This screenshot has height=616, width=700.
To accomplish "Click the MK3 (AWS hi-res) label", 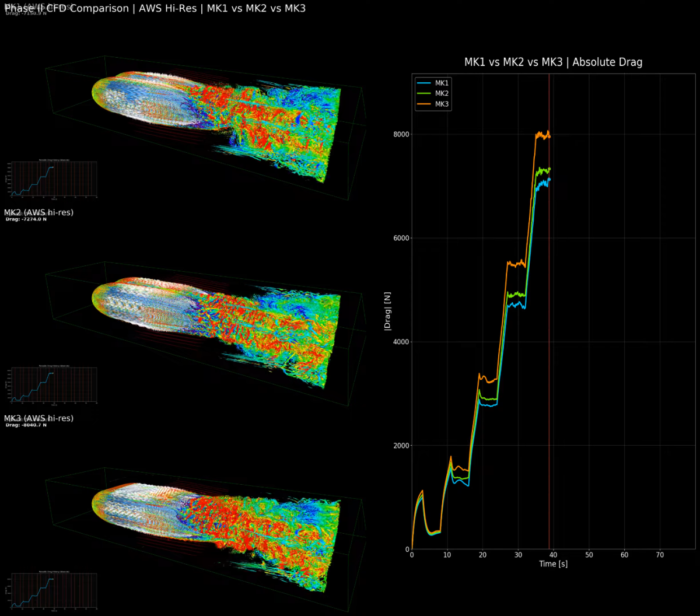I will coord(38,418).
